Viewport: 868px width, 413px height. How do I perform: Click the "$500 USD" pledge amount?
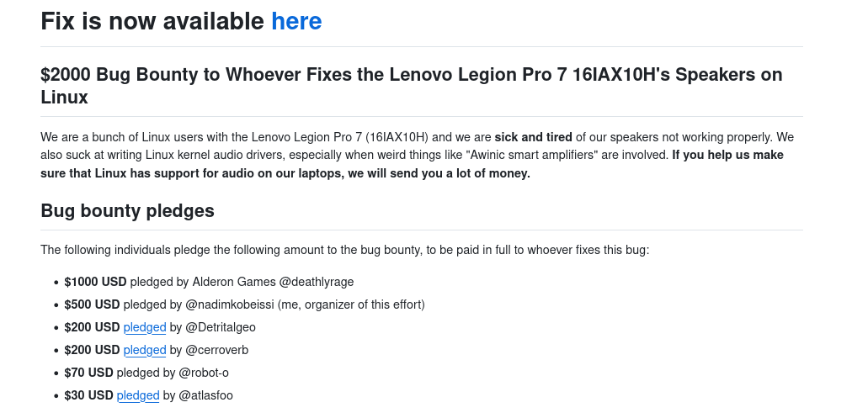pyautogui.click(x=92, y=304)
